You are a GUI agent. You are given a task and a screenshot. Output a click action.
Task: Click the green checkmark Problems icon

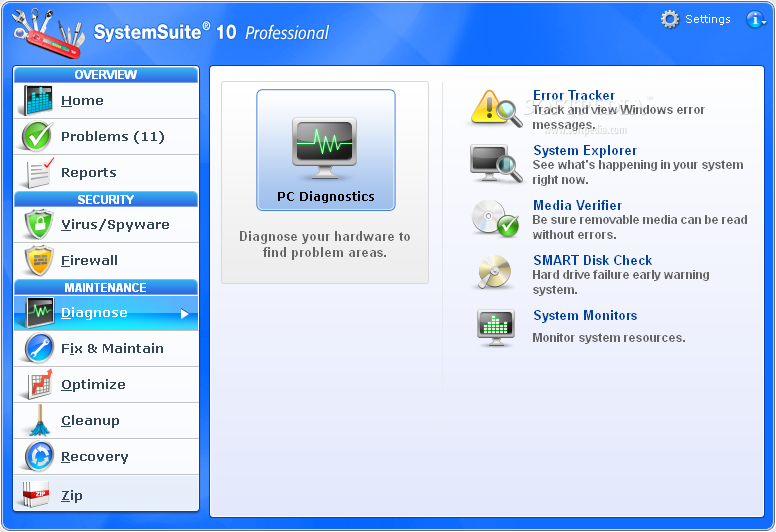pyautogui.click(x=38, y=136)
